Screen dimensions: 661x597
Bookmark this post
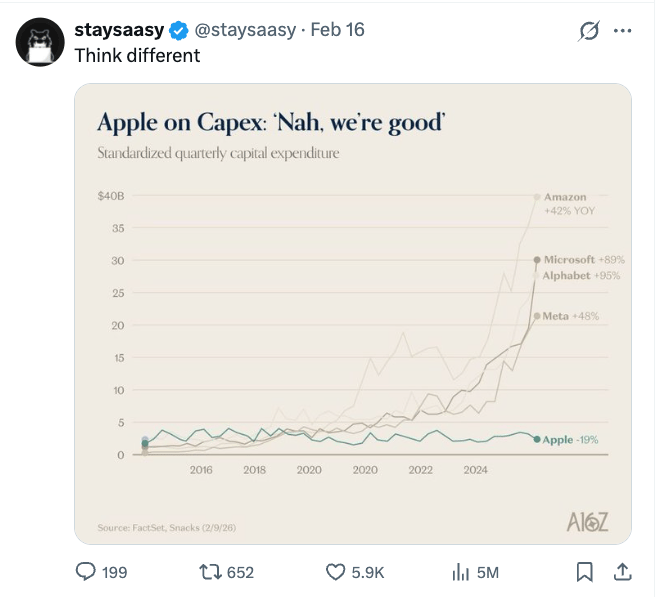click(x=585, y=572)
